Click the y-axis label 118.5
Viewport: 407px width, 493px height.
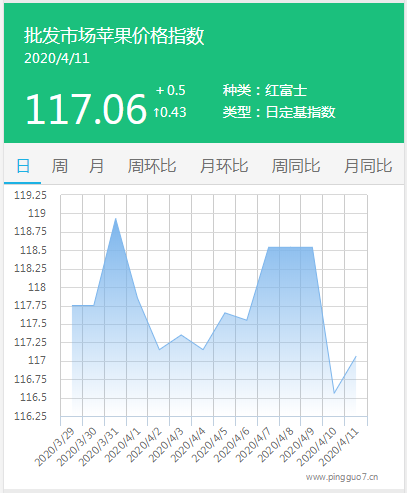click(33, 250)
